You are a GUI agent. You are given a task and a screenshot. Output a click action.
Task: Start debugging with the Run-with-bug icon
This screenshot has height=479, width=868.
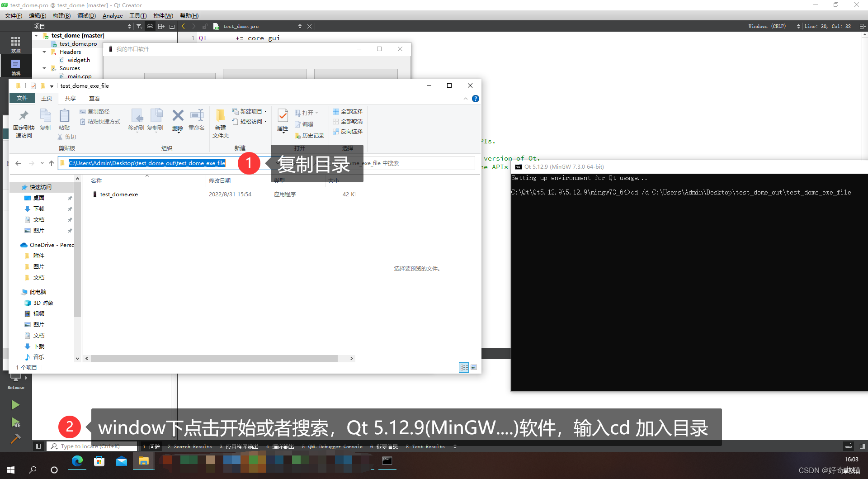point(15,422)
